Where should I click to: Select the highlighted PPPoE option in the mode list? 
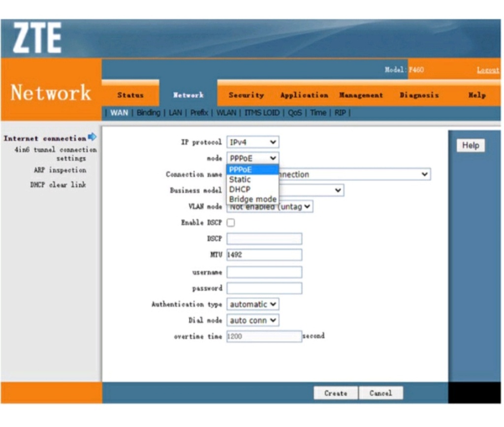tap(252, 169)
